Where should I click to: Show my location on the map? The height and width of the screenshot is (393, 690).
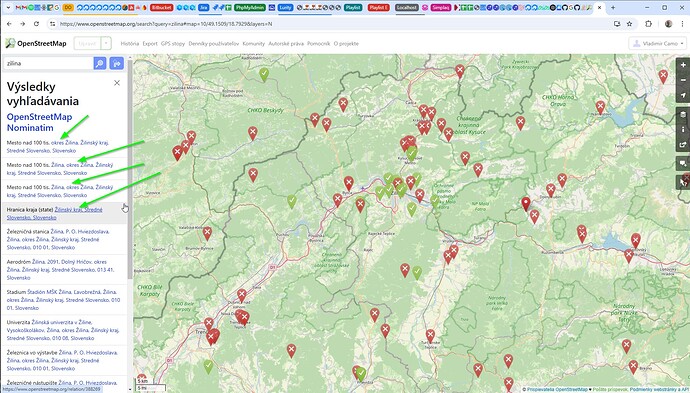pyautogui.click(x=683, y=95)
